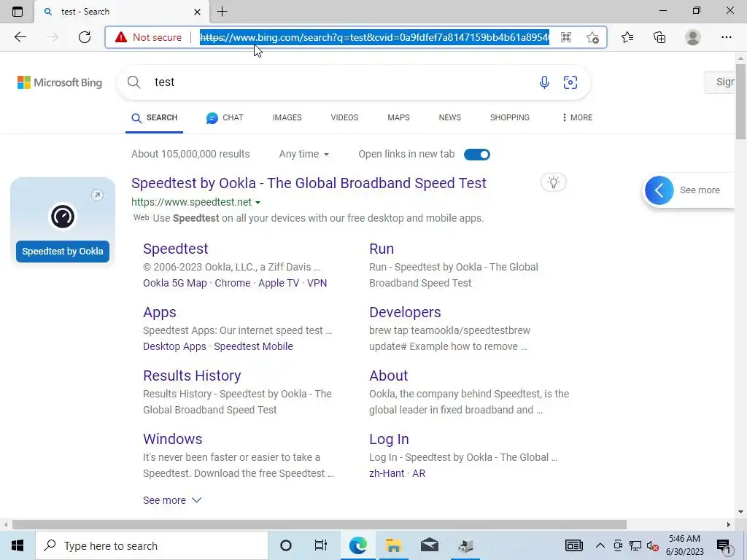The image size is (747, 560).
Task: Switch to the MAPS tab
Action: tap(398, 117)
